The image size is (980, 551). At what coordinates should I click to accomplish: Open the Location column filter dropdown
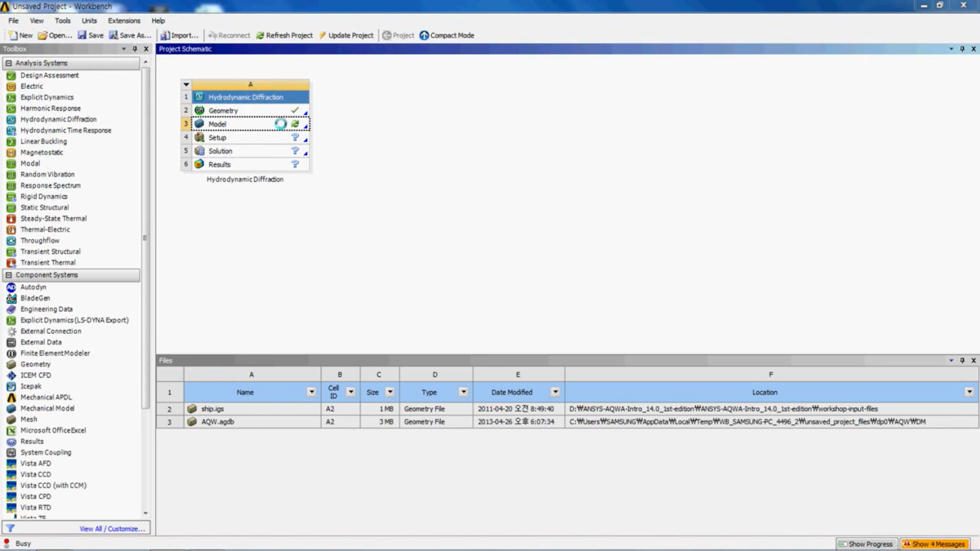[969, 393]
